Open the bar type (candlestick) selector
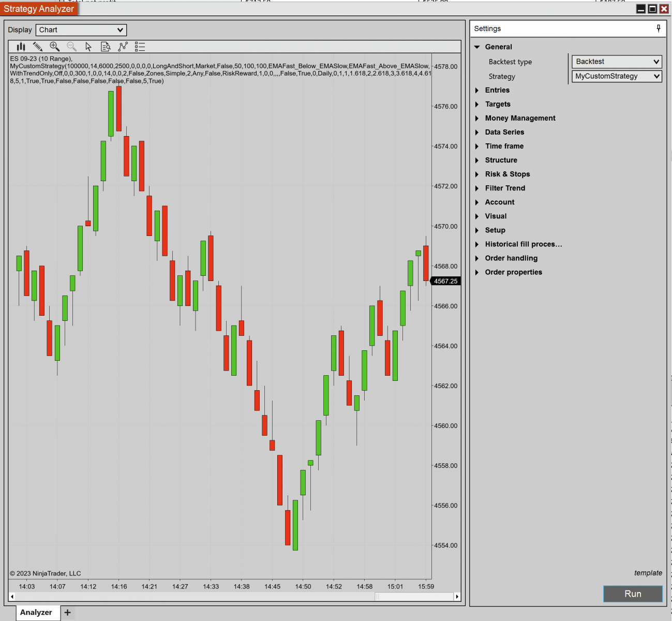This screenshot has height=621, width=672. click(x=21, y=47)
